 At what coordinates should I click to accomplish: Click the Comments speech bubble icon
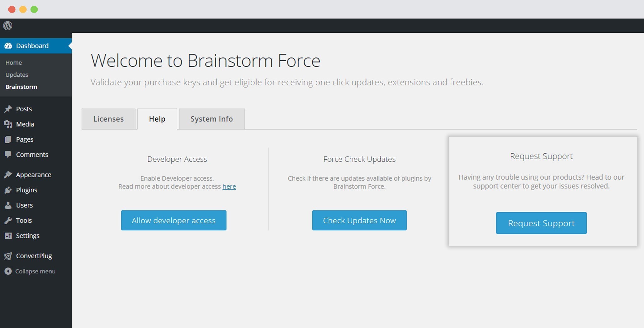tap(8, 155)
